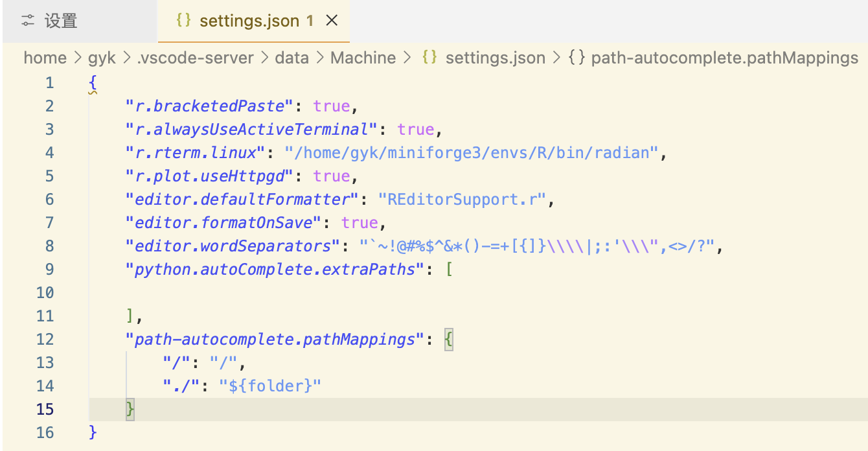Image resolution: width=868 pixels, height=451 pixels.
Task: Open the Machine breadcrumb segment
Action: [x=363, y=58]
